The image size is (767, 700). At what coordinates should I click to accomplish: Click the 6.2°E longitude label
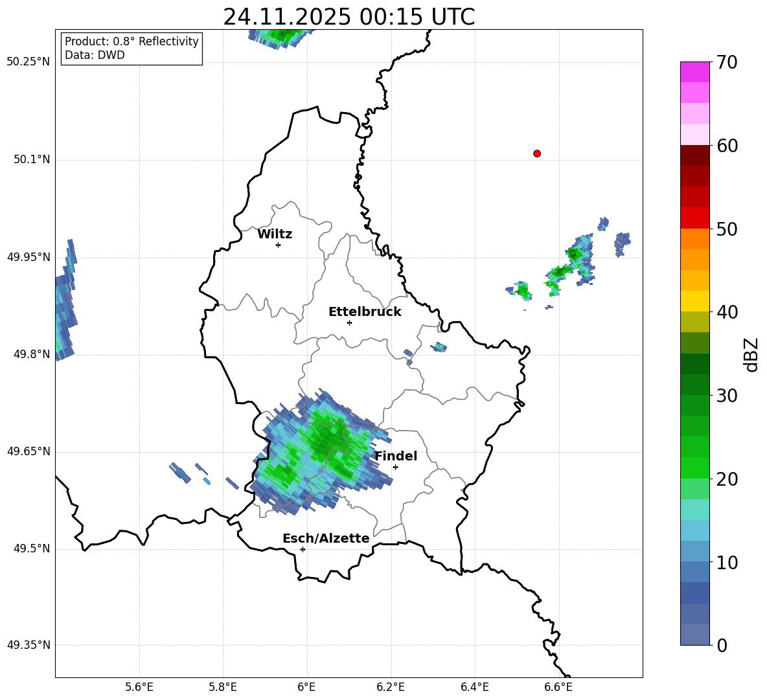(391, 687)
